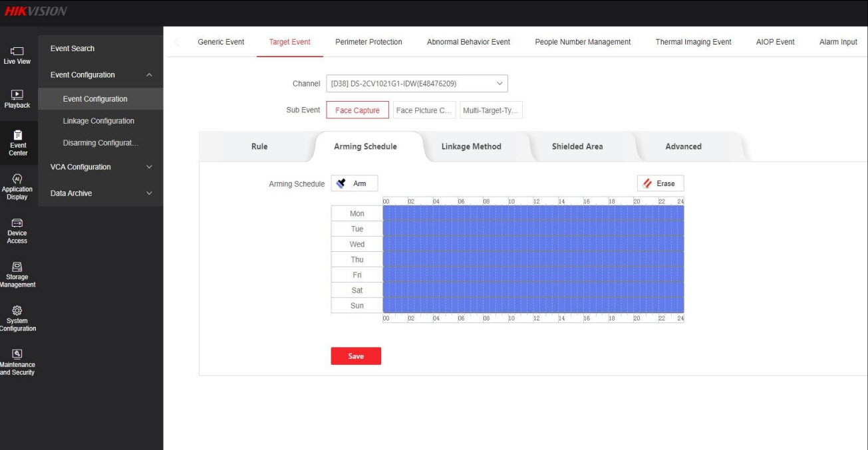Open Storage Management icon
868x450 pixels.
point(17,275)
